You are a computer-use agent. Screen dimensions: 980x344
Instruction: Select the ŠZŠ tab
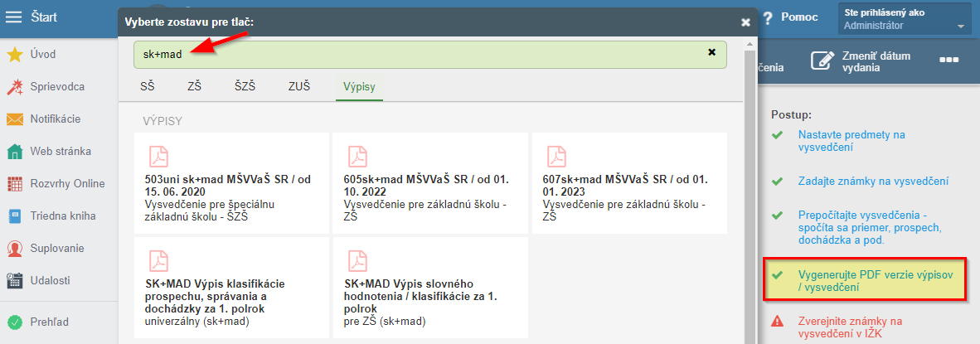[x=245, y=86]
